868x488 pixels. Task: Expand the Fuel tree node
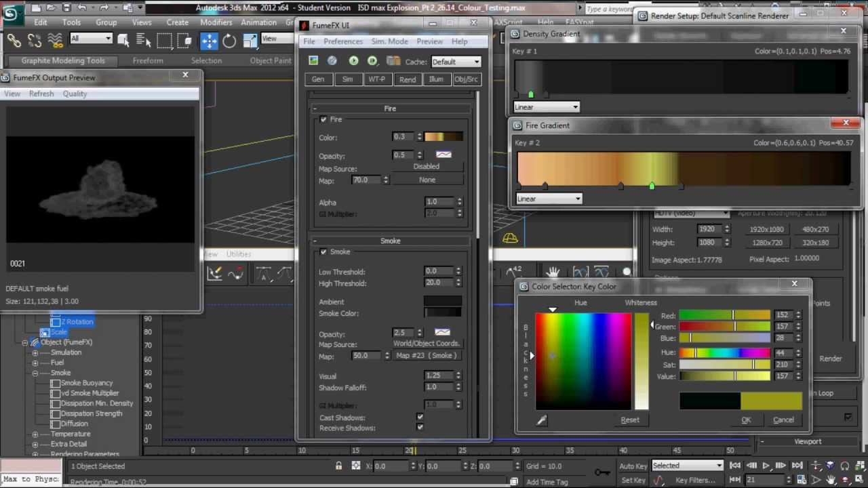coord(35,363)
